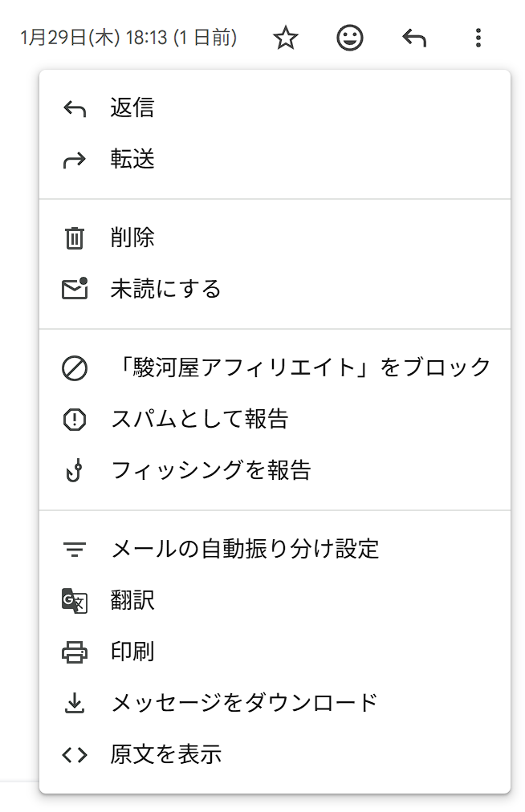
Task: Click the printer icon
Action: click(x=75, y=652)
